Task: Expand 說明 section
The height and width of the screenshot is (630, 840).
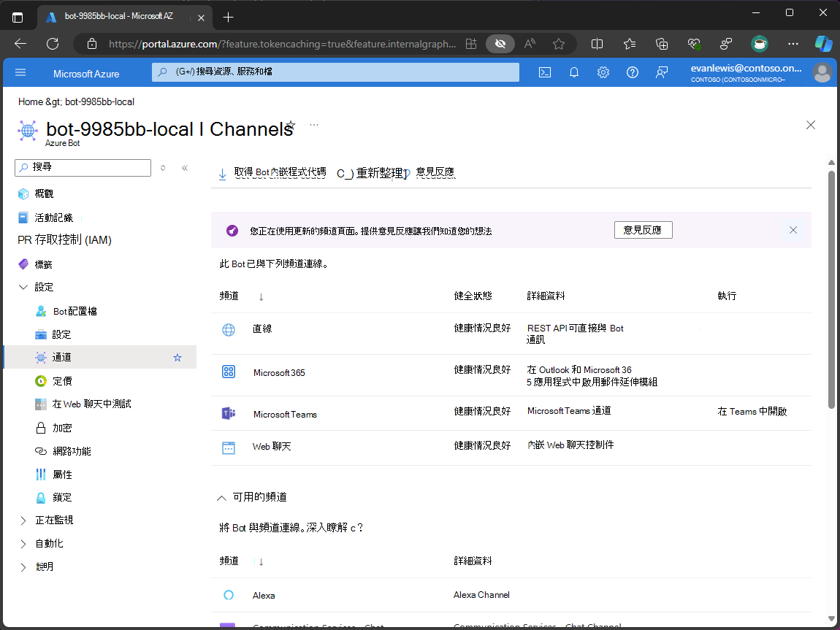Action: [23, 566]
